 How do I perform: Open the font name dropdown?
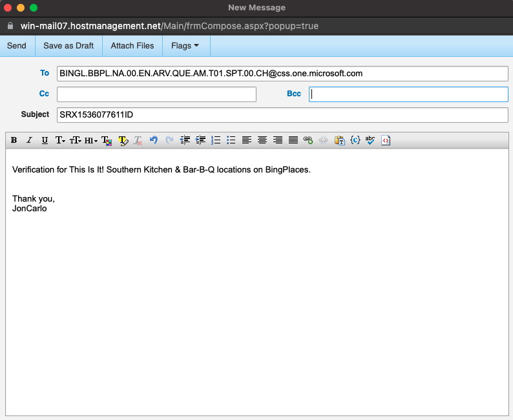point(60,140)
